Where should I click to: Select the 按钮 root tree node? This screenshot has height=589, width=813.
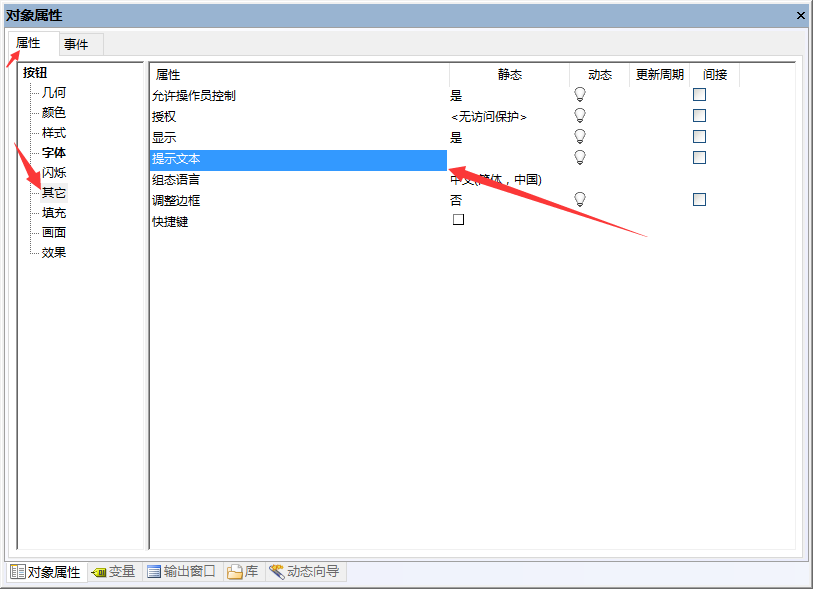[x=35, y=73]
